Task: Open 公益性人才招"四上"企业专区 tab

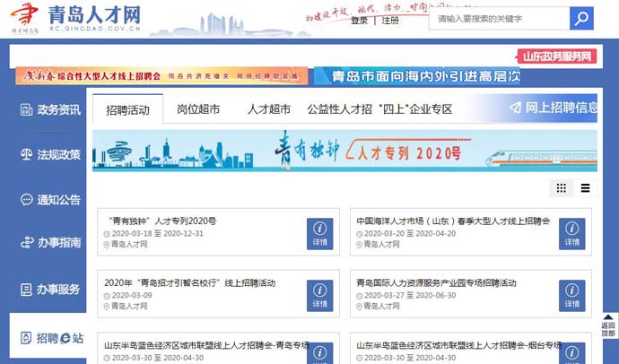Action: (x=379, y=109)
